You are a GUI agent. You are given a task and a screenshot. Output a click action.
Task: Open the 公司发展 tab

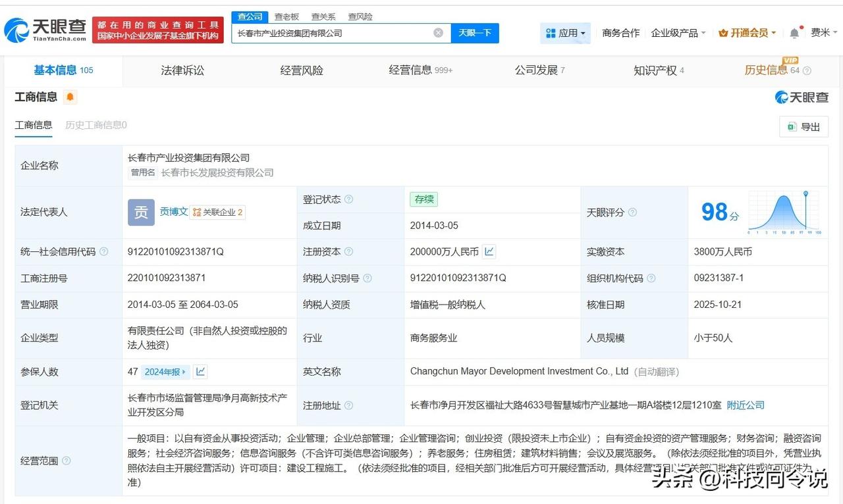(540, 70)
